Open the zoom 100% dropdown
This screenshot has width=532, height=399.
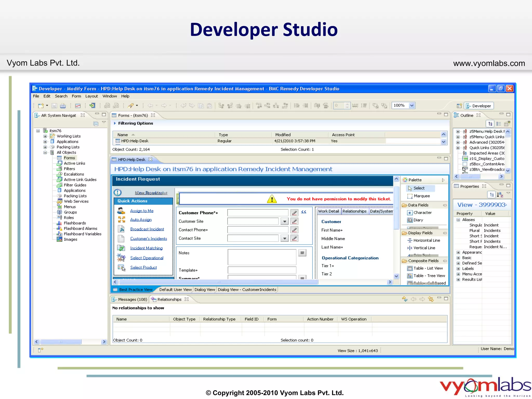[412, 105]
